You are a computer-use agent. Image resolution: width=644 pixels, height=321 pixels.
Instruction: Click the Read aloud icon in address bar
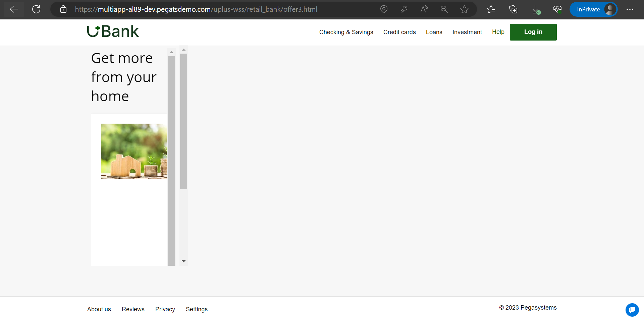click(424, 9)
